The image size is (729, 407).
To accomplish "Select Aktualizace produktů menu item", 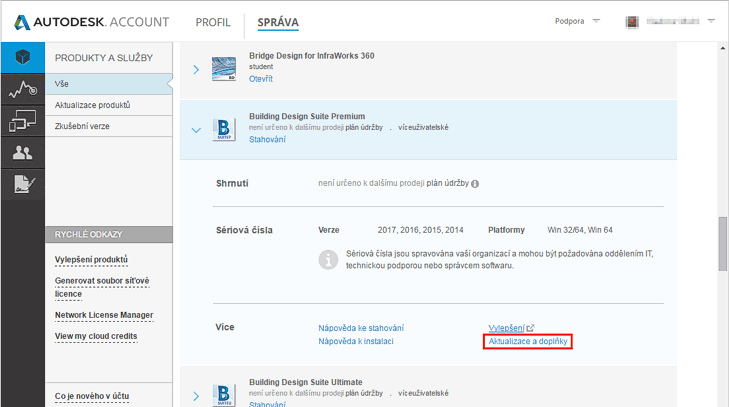I will pos(109,105).
